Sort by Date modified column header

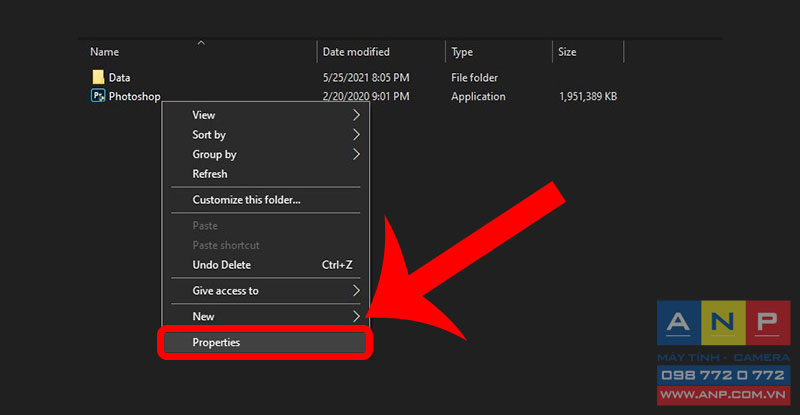pos(356,52)
